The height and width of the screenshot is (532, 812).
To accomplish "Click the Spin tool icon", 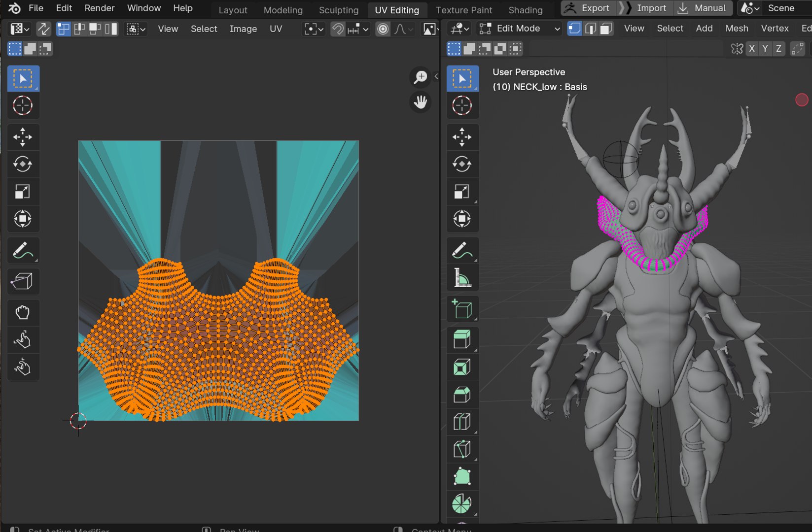I will pos(462,503).
